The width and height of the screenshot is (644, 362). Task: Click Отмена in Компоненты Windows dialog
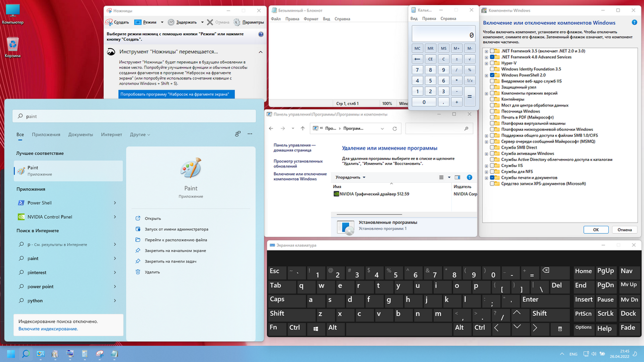pos(624,230)
